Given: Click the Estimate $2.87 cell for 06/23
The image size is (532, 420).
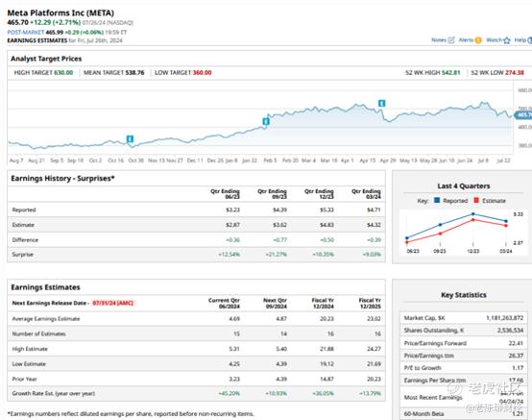Looking at the screenshot, I should pyautogui.click(x=232, y=225).
